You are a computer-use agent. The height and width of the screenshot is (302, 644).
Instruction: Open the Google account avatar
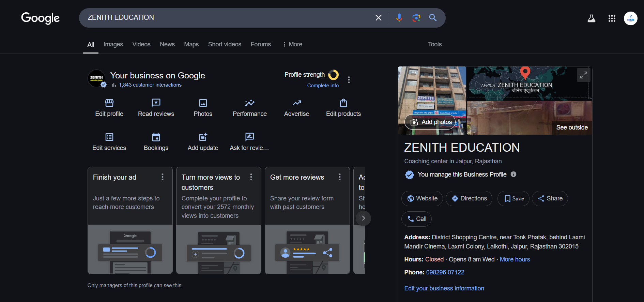tap(631, 18)
